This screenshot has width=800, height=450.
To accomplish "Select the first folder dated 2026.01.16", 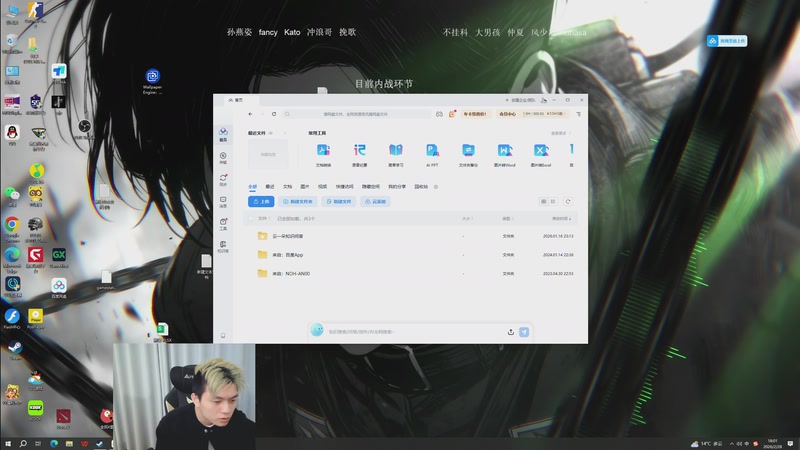I will click(412, 236).
